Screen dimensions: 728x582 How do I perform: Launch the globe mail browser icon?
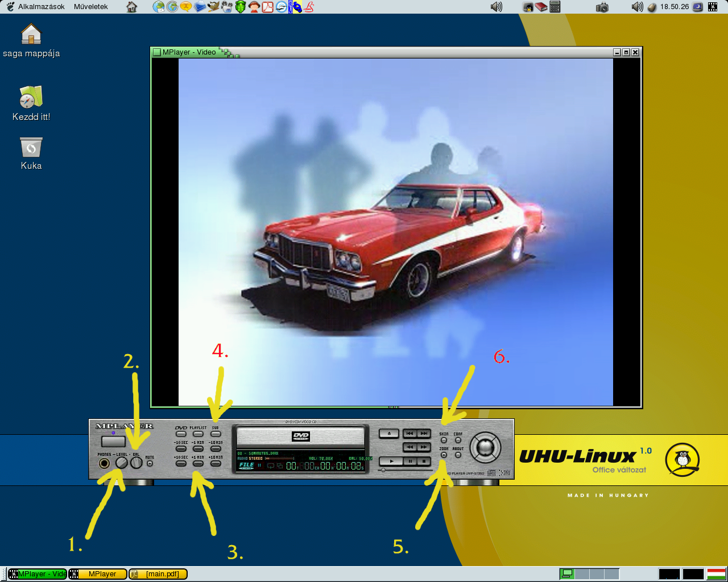(x=159, y=7)
